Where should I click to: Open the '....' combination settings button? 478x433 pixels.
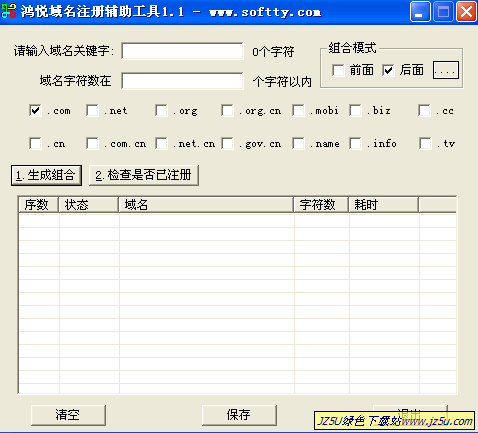coord(446,70)
